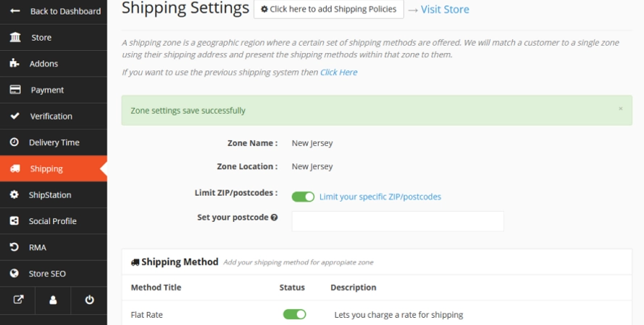Open the external link icon at sidebar bottom

point(18,300)
